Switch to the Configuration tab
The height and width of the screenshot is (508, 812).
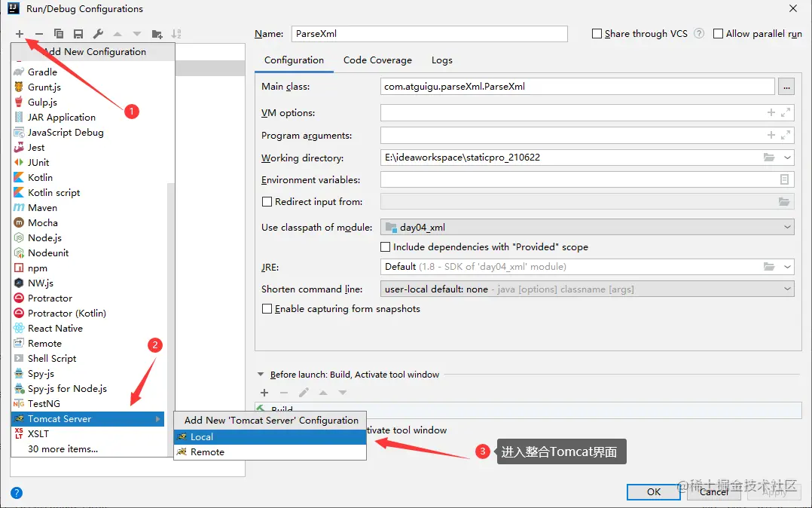point(294,60)
